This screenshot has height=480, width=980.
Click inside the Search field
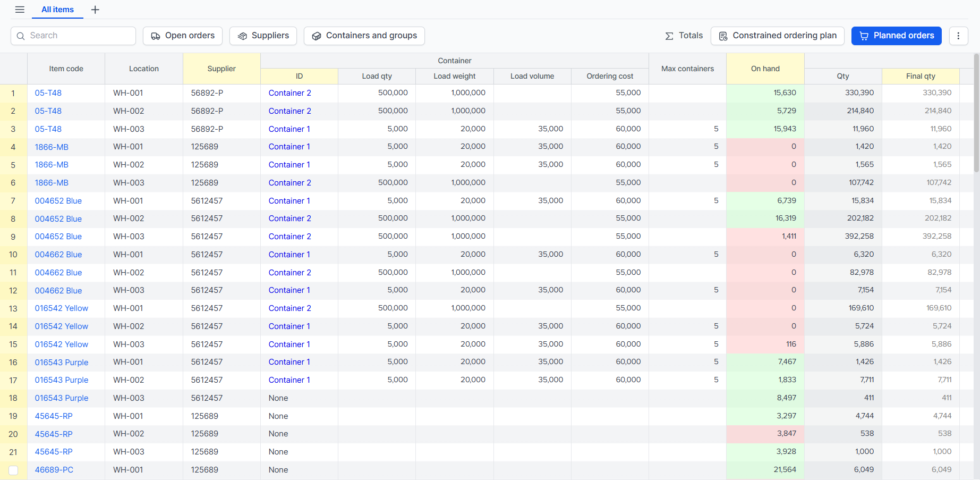tap(73, 36)
